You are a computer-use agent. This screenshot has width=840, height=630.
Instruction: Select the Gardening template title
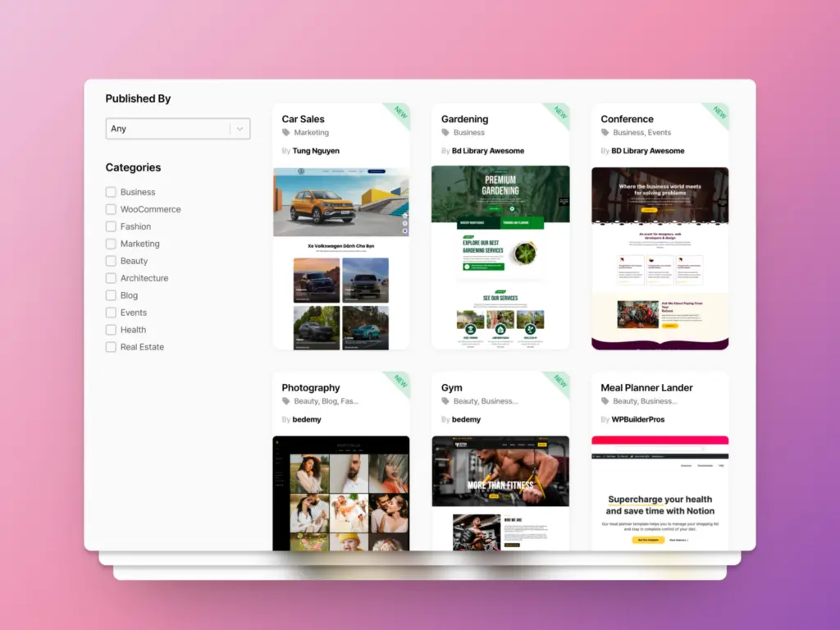464,119
